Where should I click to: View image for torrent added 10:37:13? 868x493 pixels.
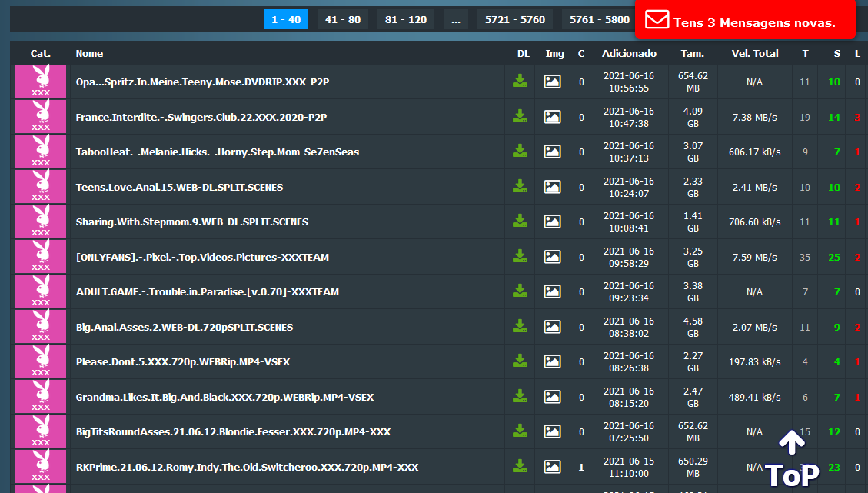553,152
